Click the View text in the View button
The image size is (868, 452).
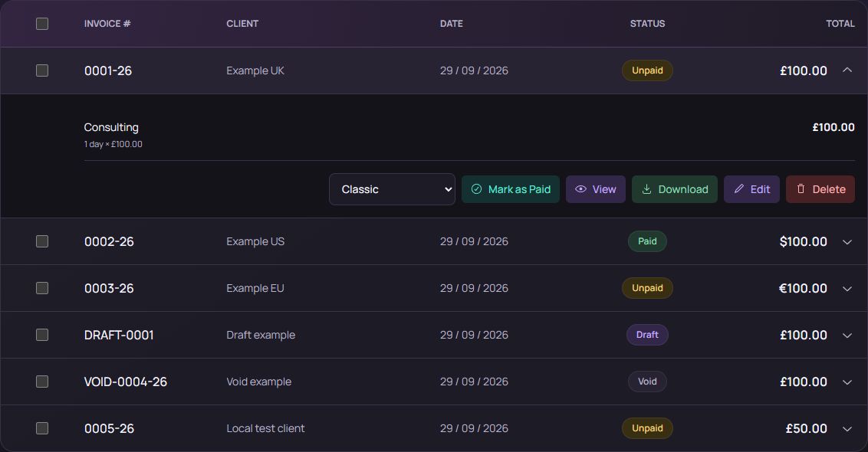(604, 189)
